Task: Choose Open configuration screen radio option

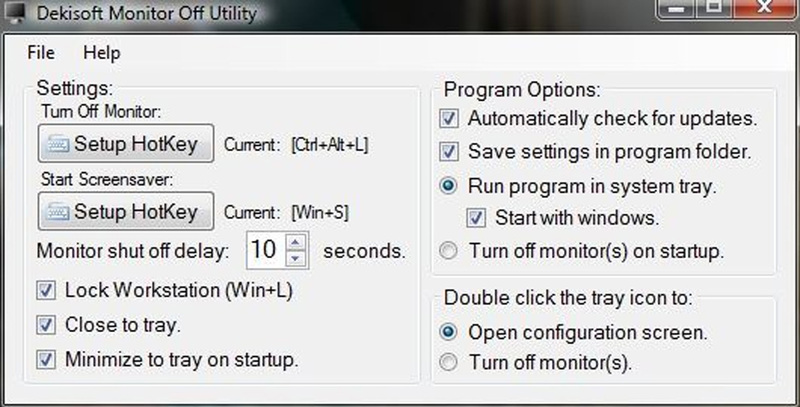Action: click(x=449, y=331)
